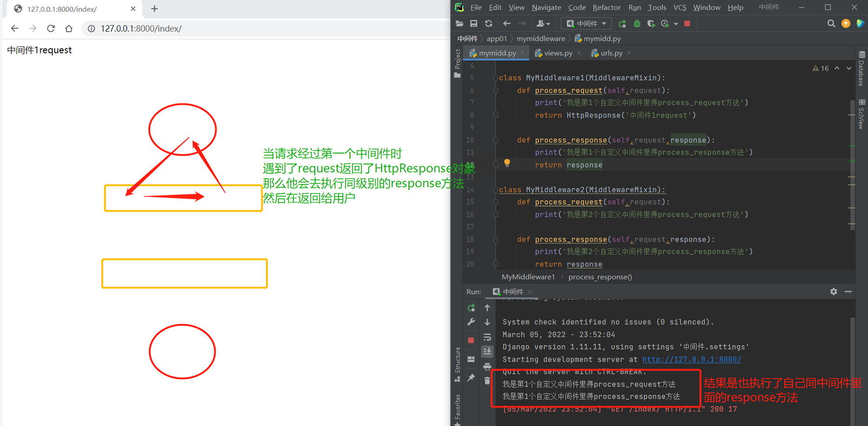The height and width of the screenshot is (426, 868).
Task: Click the orange update notification icon
Action: 846,24
